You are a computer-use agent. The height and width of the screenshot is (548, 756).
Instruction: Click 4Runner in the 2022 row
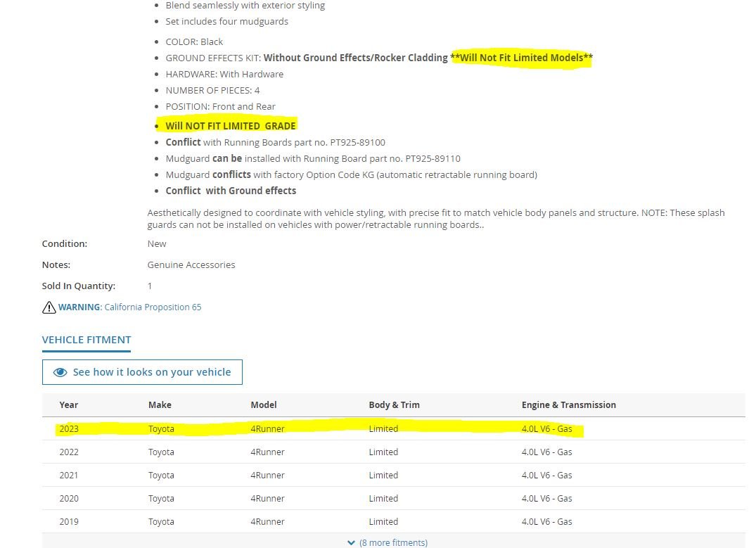click(x=268, y=452)
